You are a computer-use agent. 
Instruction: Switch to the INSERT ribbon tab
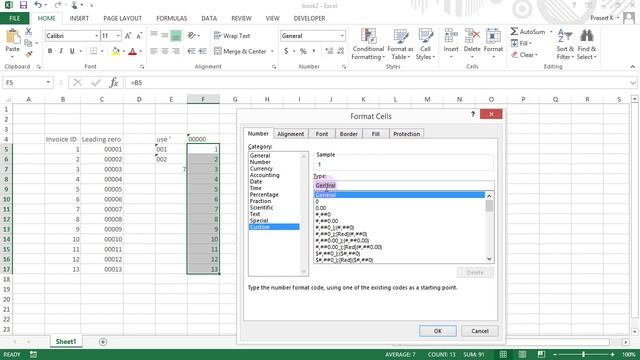(x=79, y=18)
